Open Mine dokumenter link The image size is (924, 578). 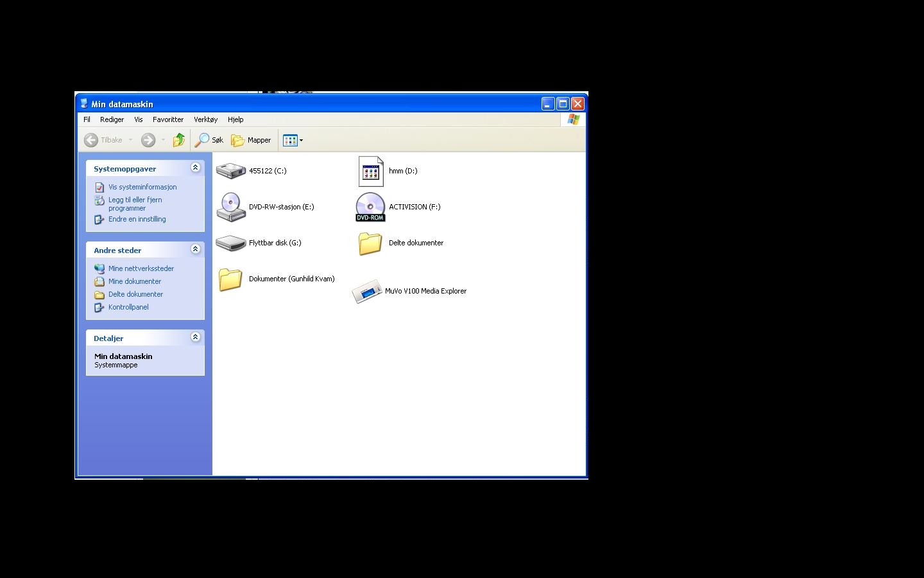point(135,281)
